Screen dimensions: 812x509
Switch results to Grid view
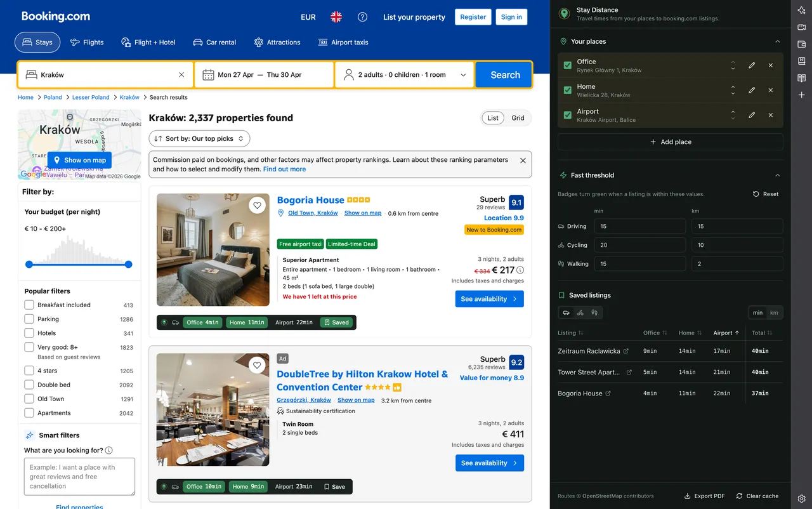coord(518,118)
